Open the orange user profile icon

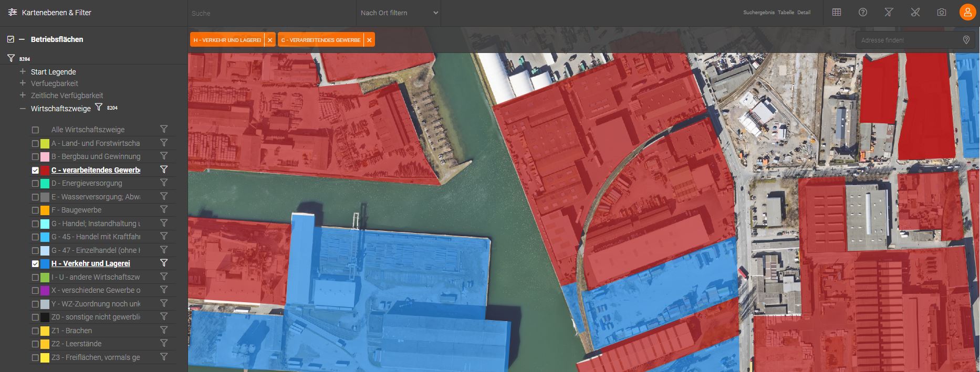(x=967, y=13)
